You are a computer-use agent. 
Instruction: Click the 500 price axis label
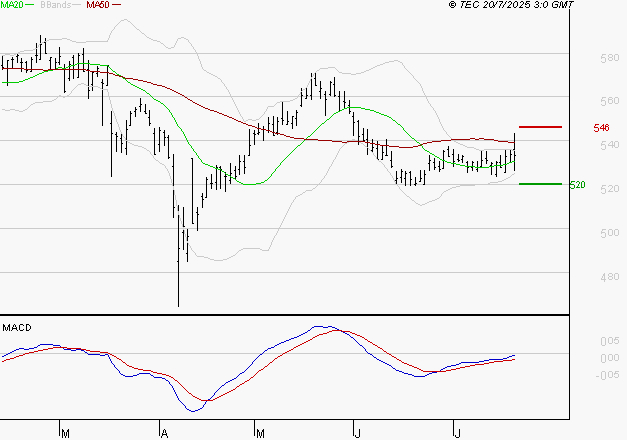click(609, 233)
